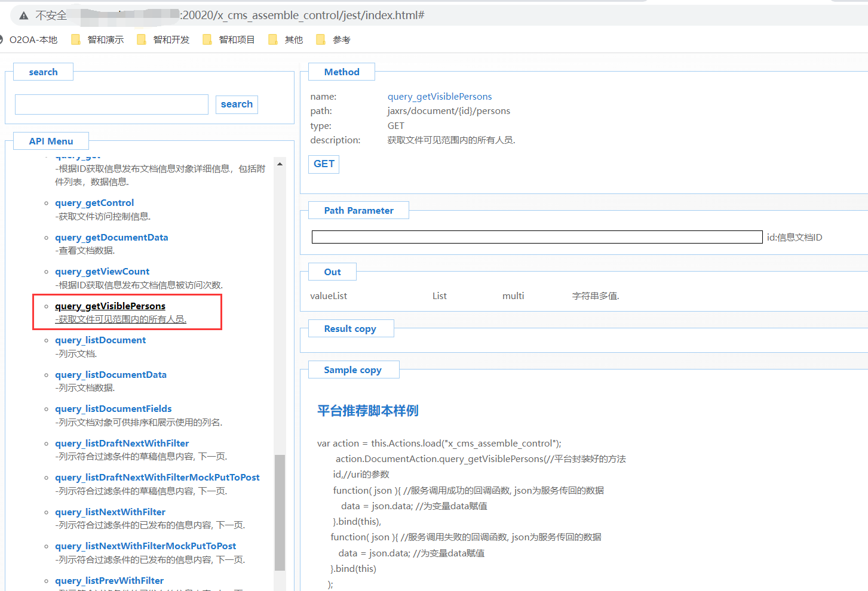Open the 智和项目 bookmark folder
This screenshot has width=868, height=591.
[x=229, y=39]
